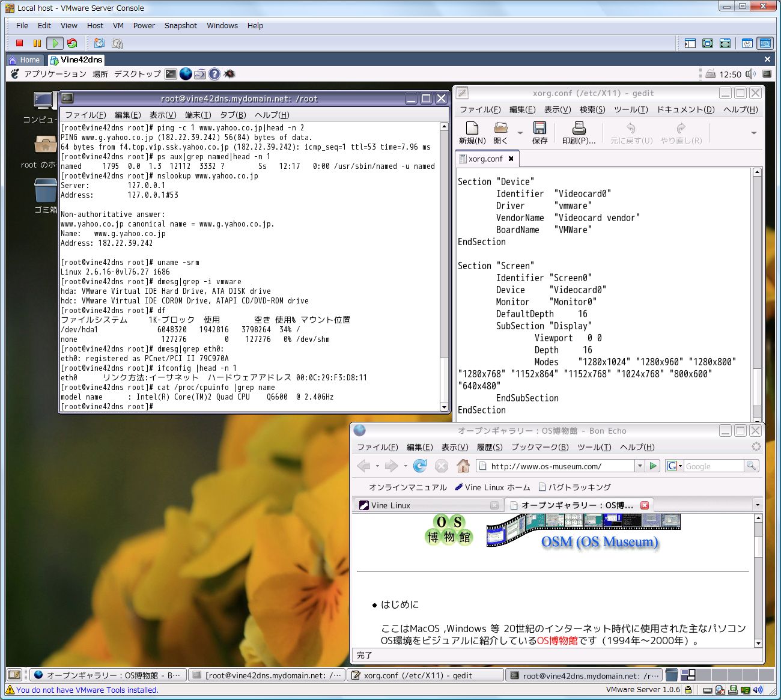The image size is (781, 700).
Task: Click the 12:50 clock in GNOME panel
Action: click(x=730, y=74)
